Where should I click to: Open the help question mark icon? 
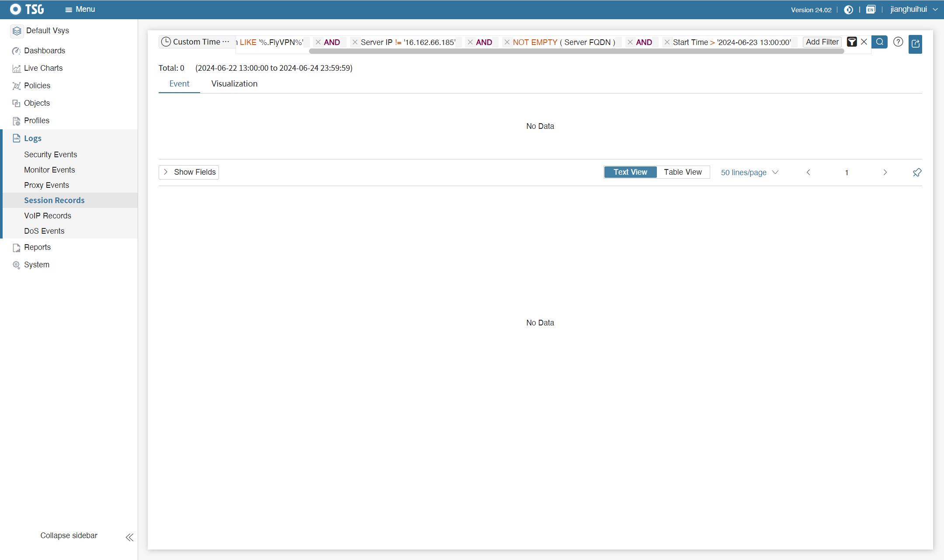[898, 42]
